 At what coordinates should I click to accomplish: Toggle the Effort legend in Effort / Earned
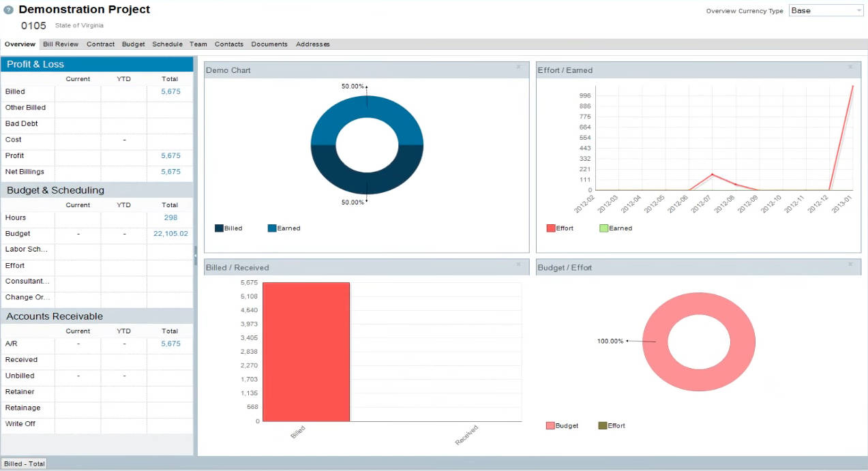tap(560, 228)
